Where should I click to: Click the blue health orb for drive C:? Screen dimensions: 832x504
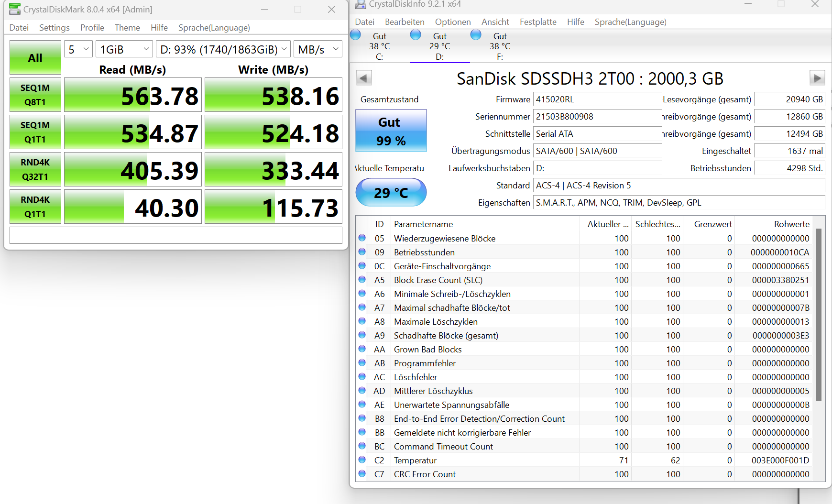(356, 34)
